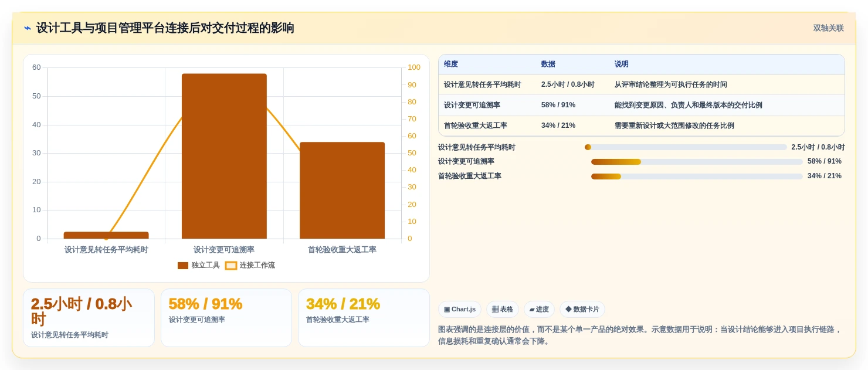Click the 首轮验收重大返工率 bar in chart

point(342,191)
